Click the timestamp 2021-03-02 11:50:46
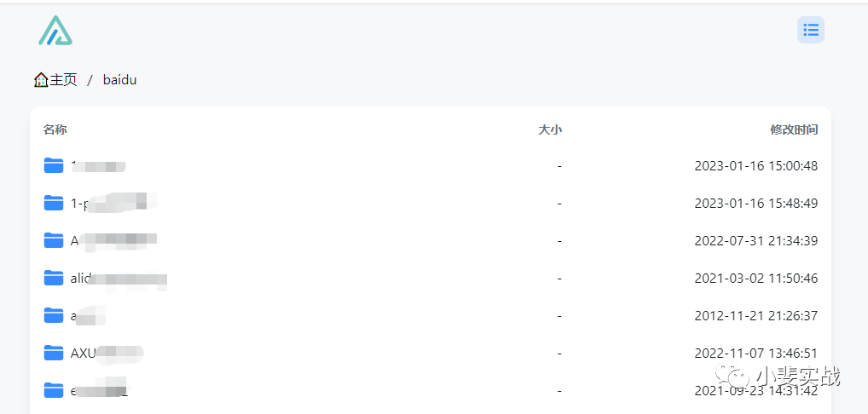 (x=756, y=278)
